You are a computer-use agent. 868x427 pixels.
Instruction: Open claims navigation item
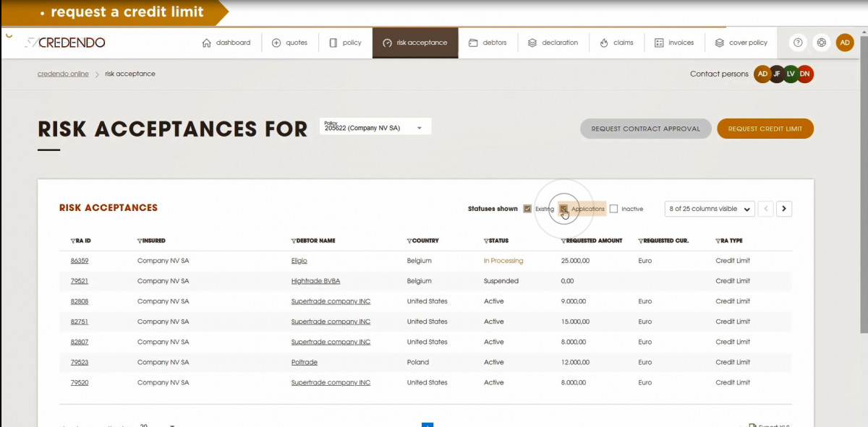[617, 43]
